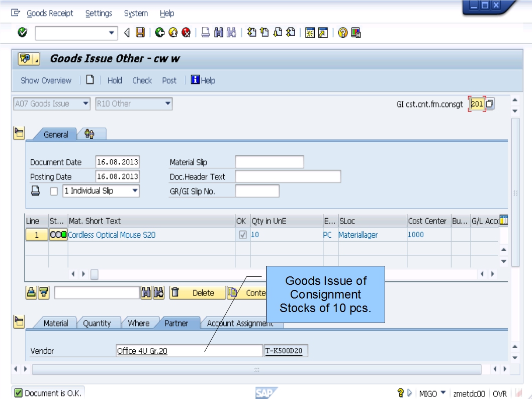Click the GR/GI Slip No. input field
This screenshot has height=399, width=532.
pos(257,191)
